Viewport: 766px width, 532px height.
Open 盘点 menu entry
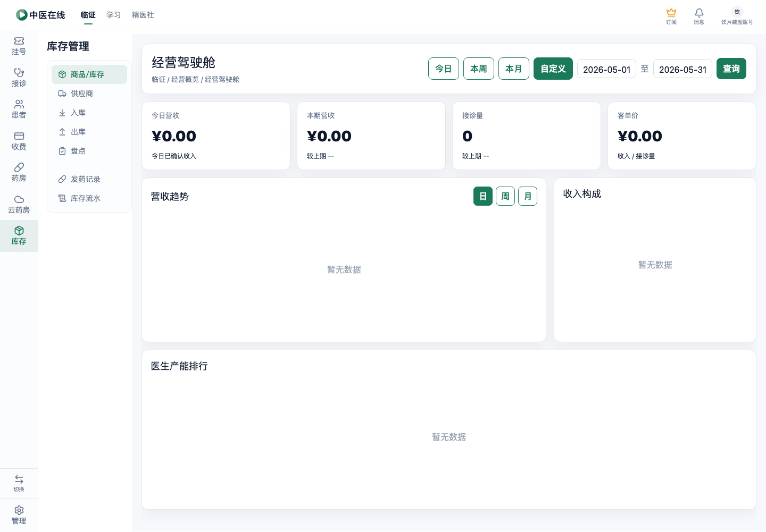(x=89, y=151)
